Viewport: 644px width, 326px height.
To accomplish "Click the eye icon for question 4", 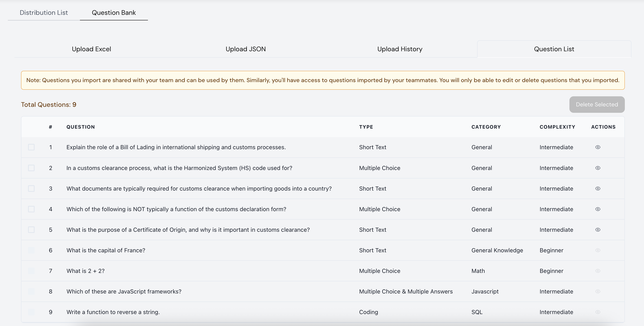I will tap(598, 209).
